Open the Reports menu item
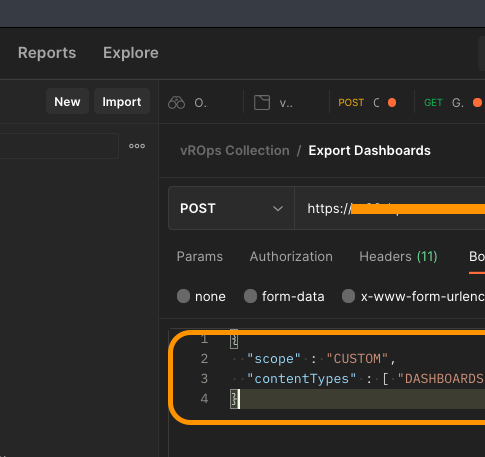Viewport: 485px width, 457px height. 47,53
